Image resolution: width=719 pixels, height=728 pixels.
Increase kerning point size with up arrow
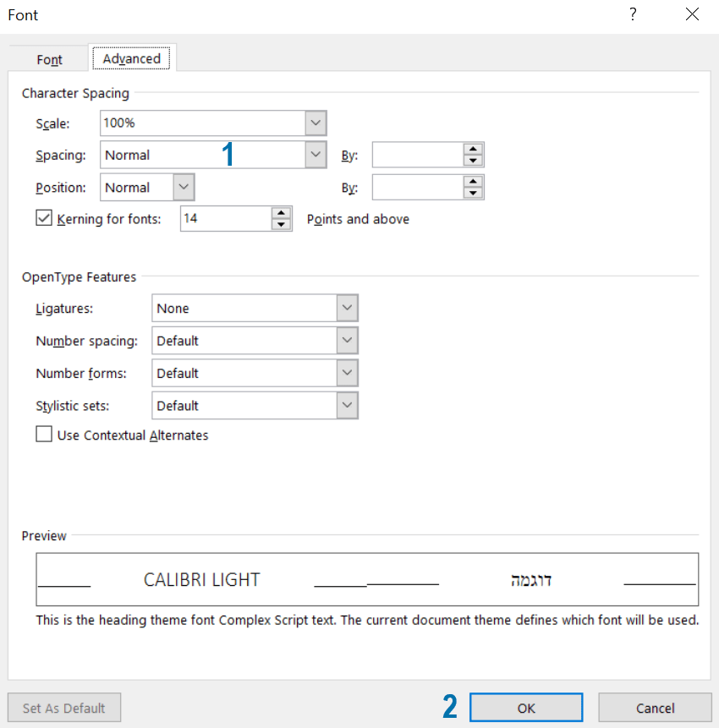point(282,213)
